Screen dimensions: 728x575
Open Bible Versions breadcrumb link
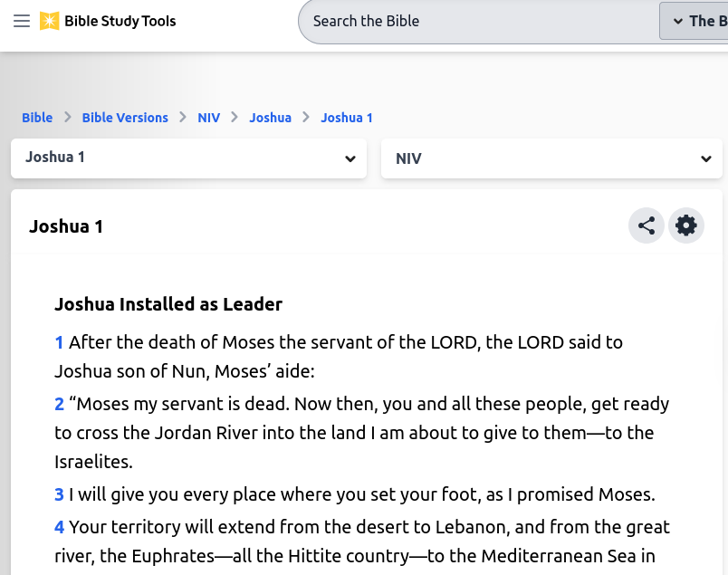pos(125,118)
